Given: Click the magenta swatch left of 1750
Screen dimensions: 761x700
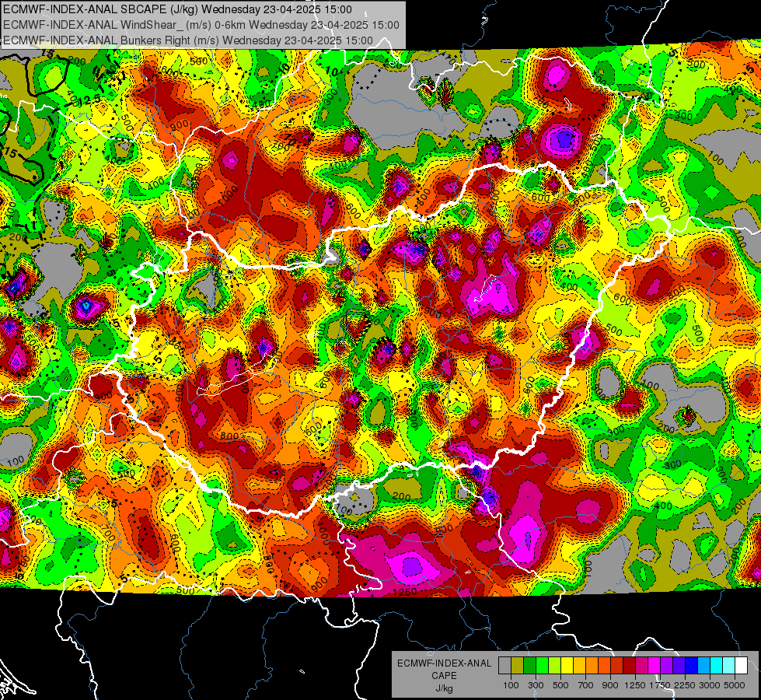Looking at the screenshot, I should click(655, 666).
